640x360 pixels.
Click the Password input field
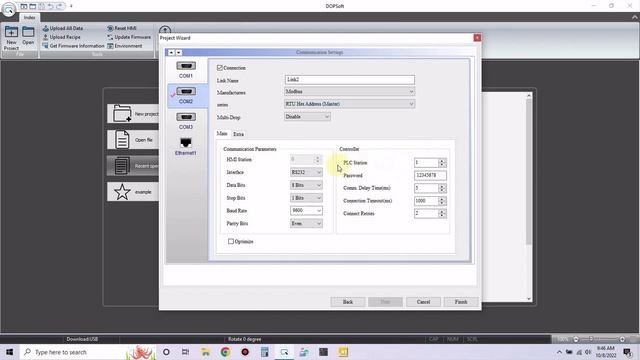[x=430, y=175]
